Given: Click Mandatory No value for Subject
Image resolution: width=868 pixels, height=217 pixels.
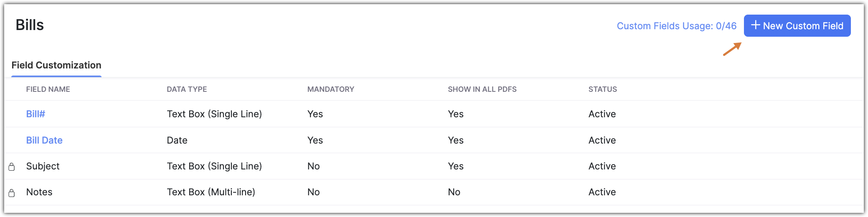Looking at the screenshot, I should pos(313,166).
